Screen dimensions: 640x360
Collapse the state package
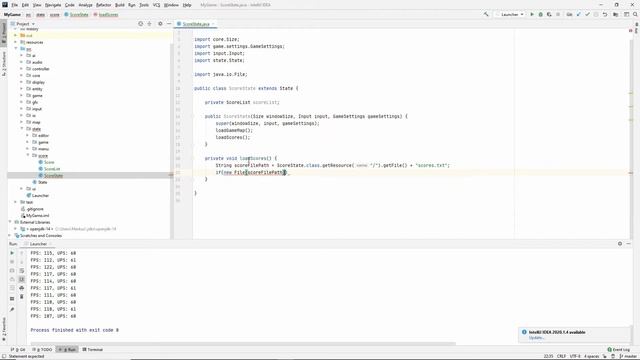[22, 129]
